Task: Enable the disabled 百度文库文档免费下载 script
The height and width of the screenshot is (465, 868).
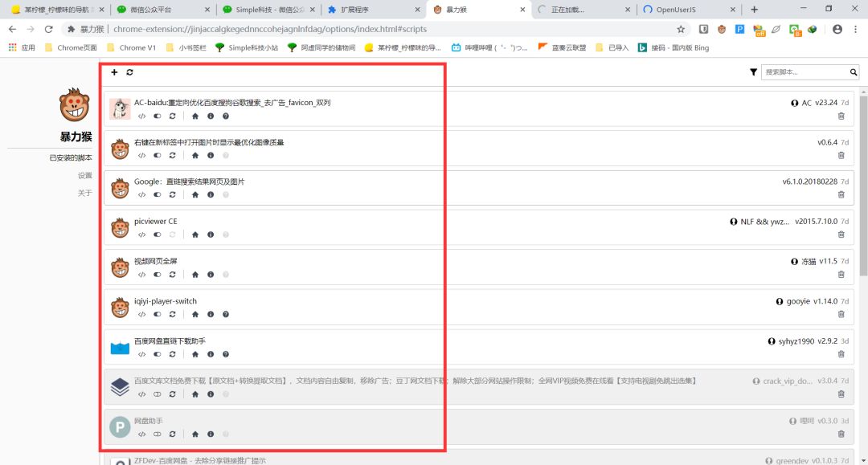Action: (158, 394)
